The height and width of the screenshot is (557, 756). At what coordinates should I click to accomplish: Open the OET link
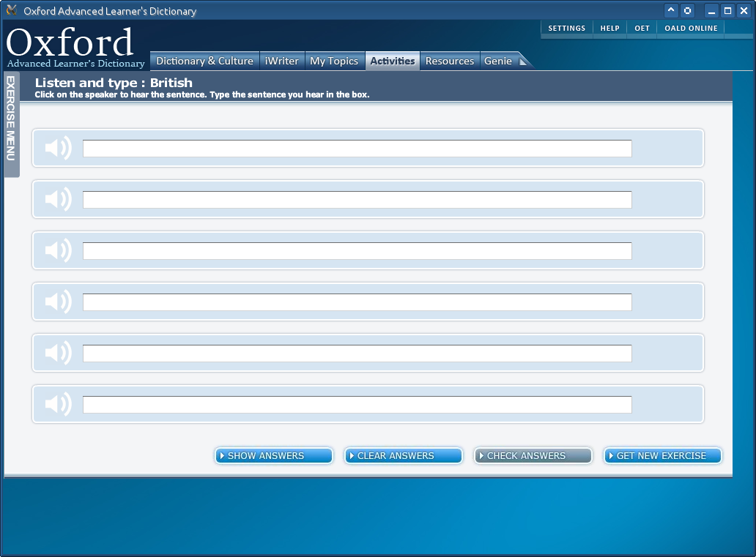pyautogui.click(x=642, y=29)
